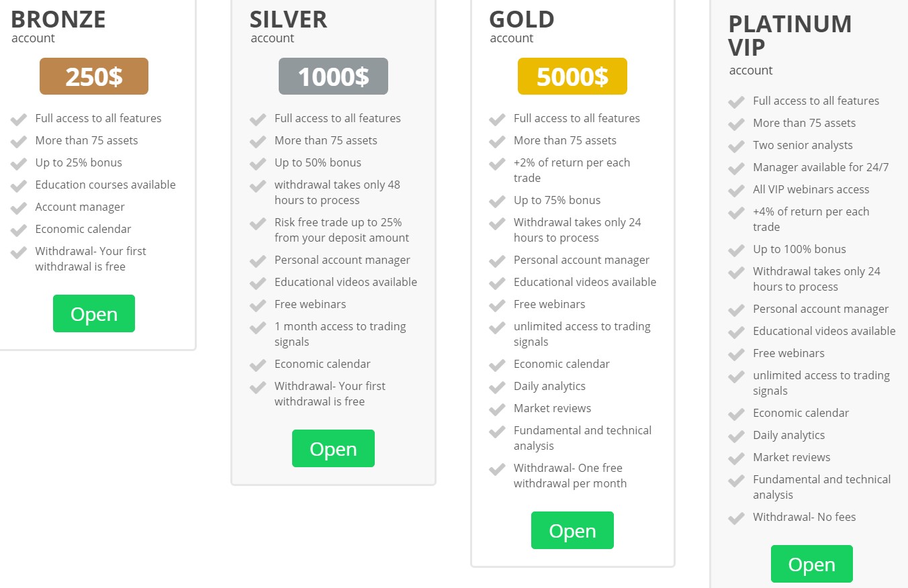Image resolution: width=908 pixels, height=588 pixels.
Task: Click checkmark next to Bronze 'Account manager'
Action: point(19,208)
